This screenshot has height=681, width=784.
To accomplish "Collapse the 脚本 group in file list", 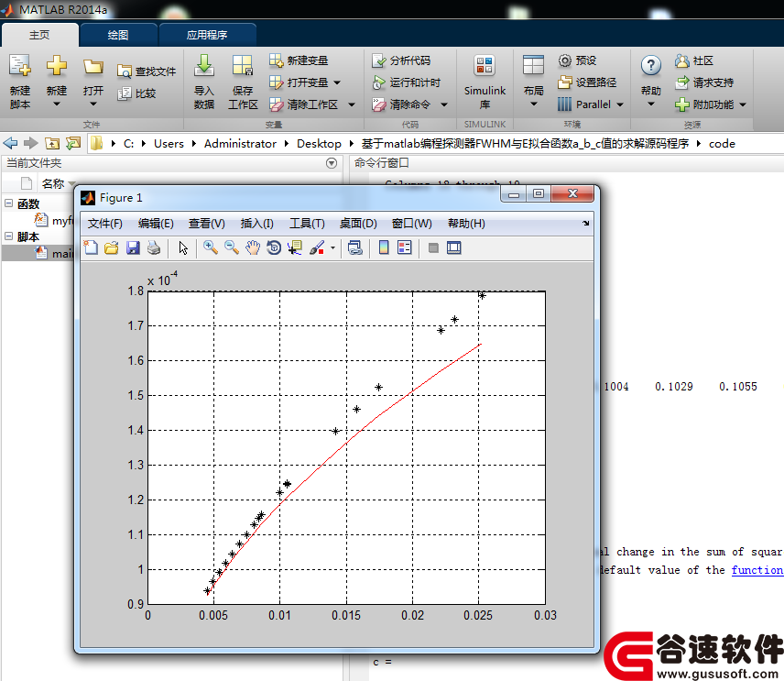I will [8, 236].
